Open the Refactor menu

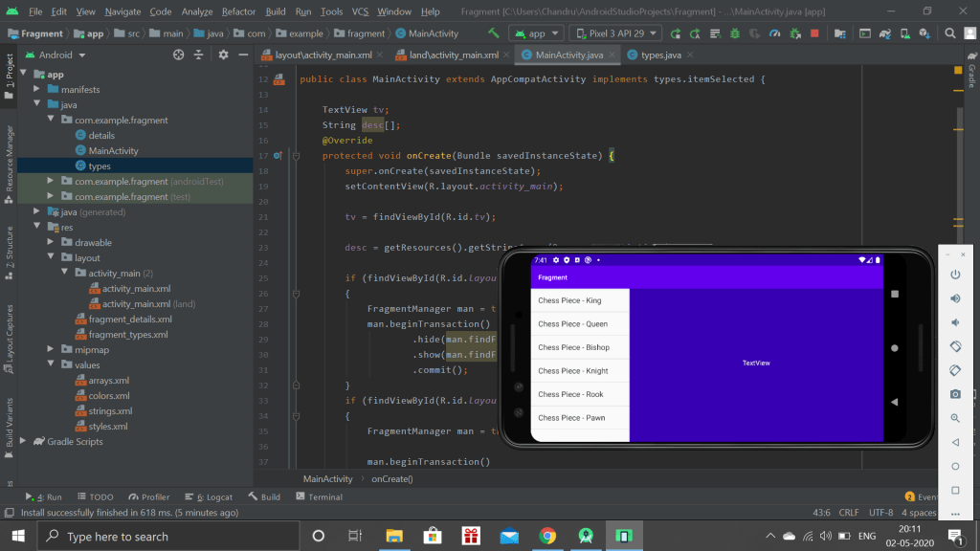point(238,11)
